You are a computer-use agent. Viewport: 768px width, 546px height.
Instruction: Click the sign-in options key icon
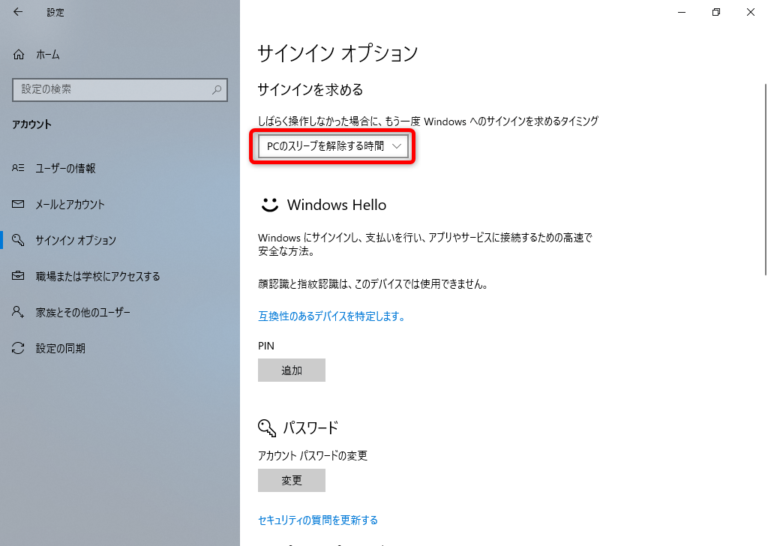coord(18,240)
